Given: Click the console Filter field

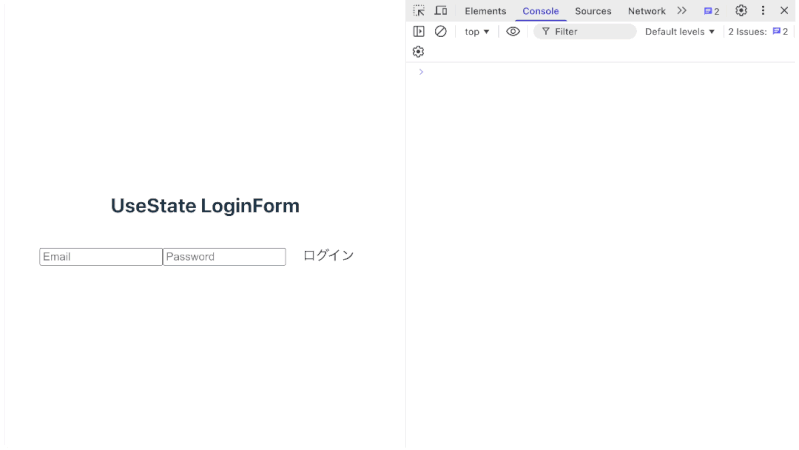Looking at the screenshot, I should coord(590,32).
